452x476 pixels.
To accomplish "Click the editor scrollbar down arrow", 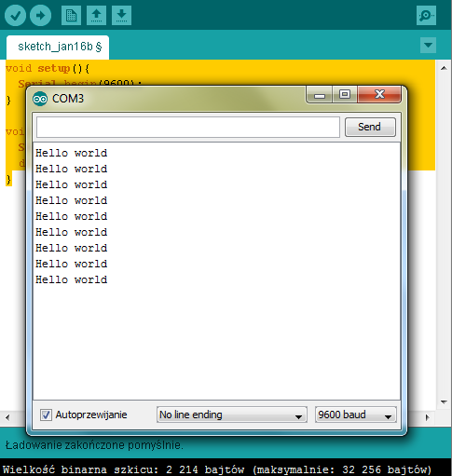I will [x=444, y=402].
